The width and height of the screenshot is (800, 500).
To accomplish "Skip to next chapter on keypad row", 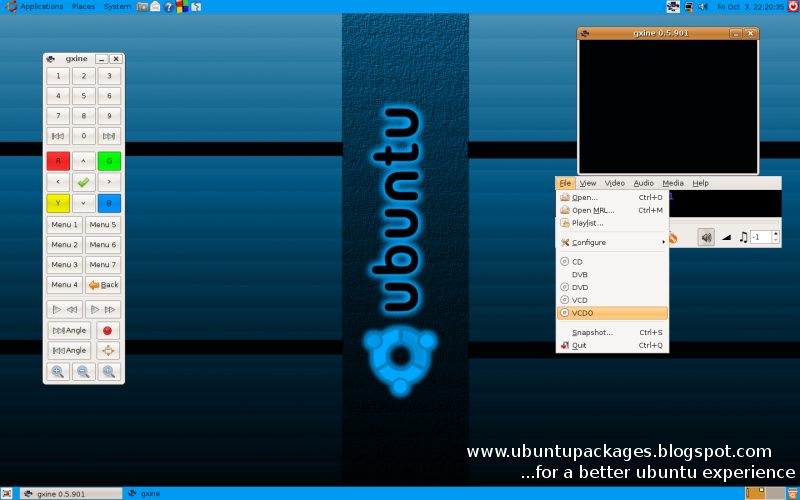I will (x=109, y=136).
